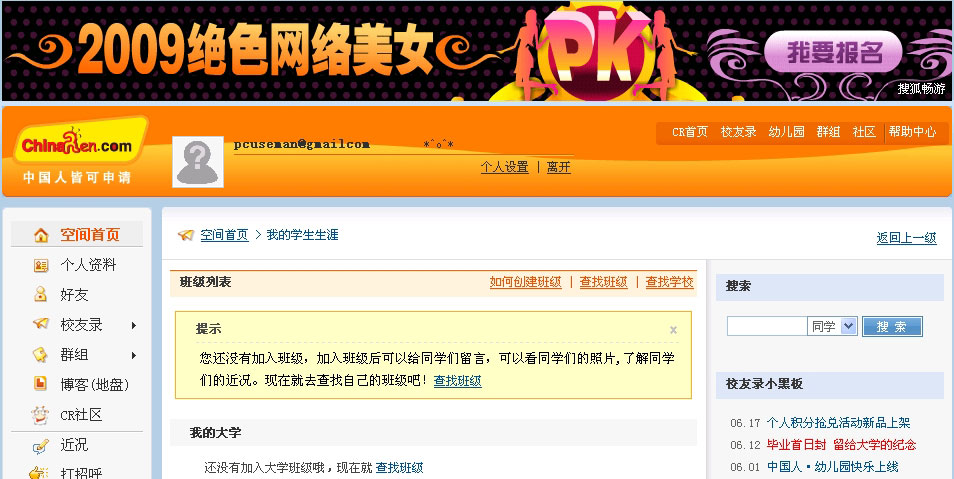Click the 校友录小黑板 heading
954x479 pixels.
(x=764, y=384)
